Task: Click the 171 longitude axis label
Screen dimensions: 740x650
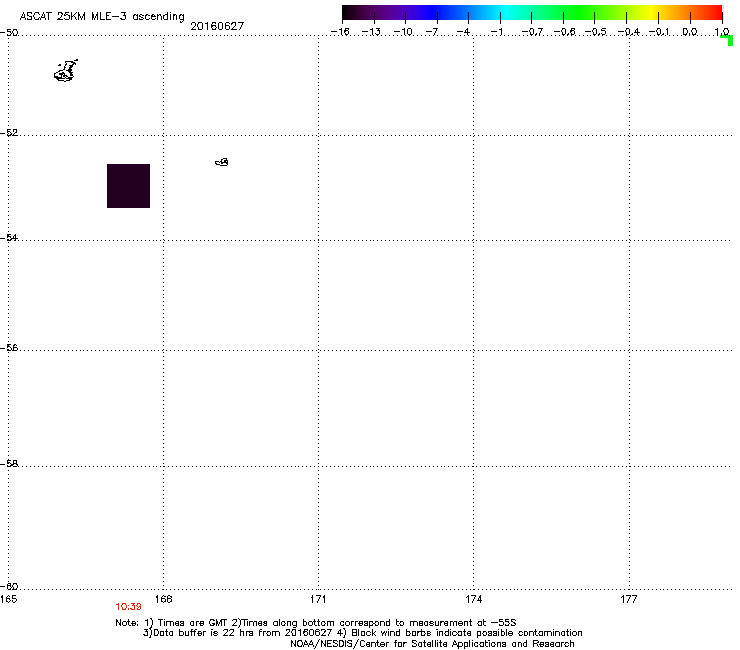Action: pos(319,599)
